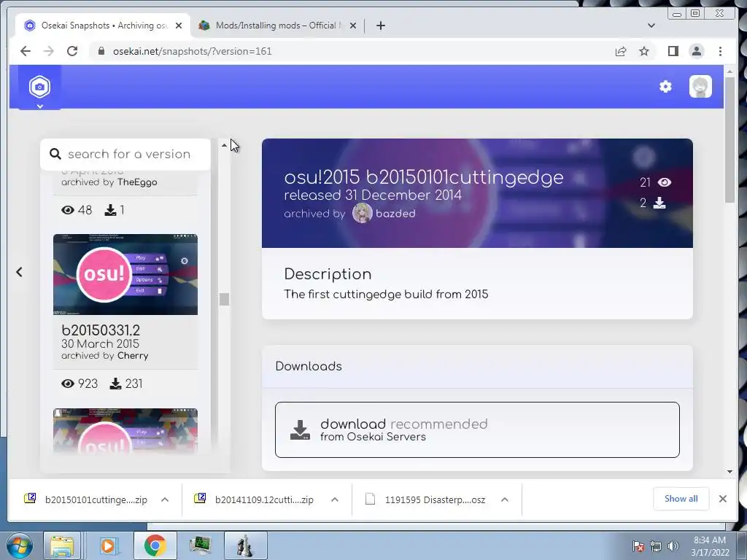Open Chrome profile account icon
This screenshot has width=747, height=560.
(697, 51)
